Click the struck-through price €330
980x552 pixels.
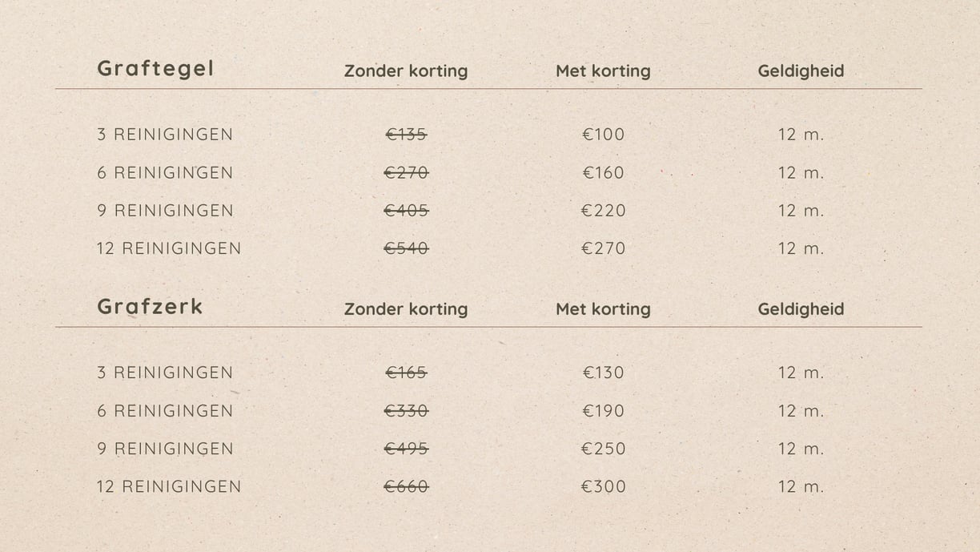(x=406, y=411)
